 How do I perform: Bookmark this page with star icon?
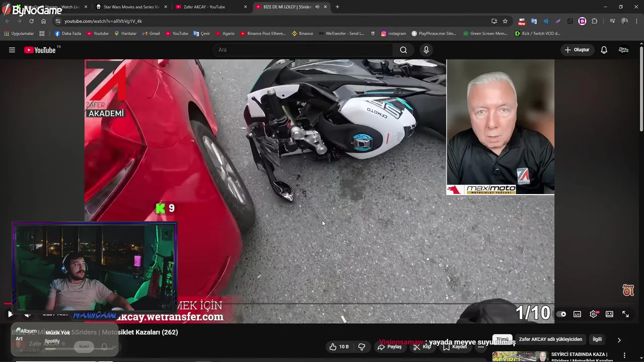tap(505, 21)
